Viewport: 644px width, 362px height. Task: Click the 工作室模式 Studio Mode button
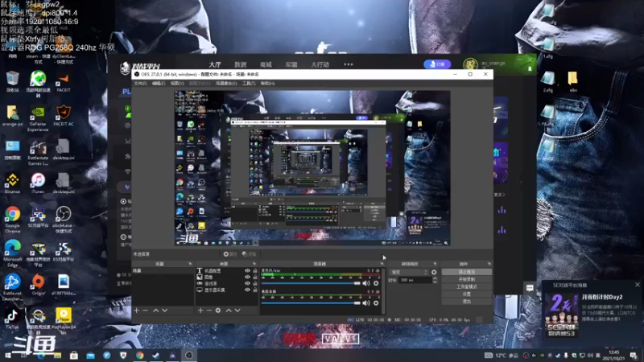[x=467, y=287]
